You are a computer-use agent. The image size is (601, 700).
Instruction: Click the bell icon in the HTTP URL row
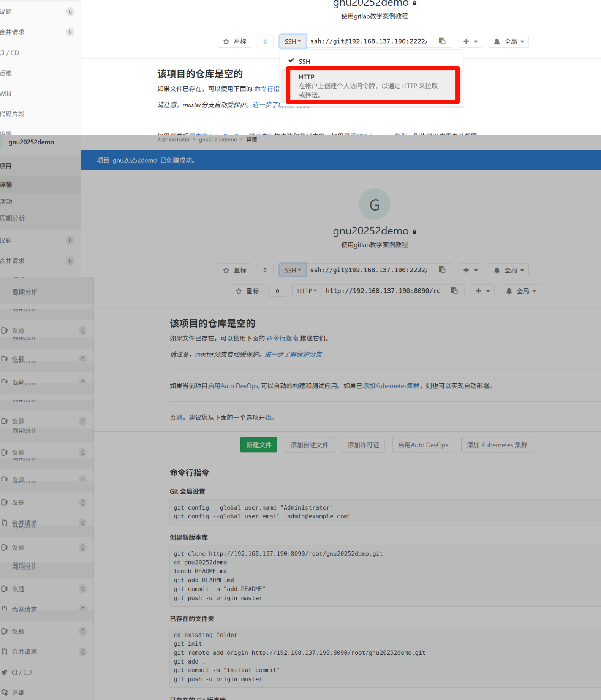click(x=509, y=291)
